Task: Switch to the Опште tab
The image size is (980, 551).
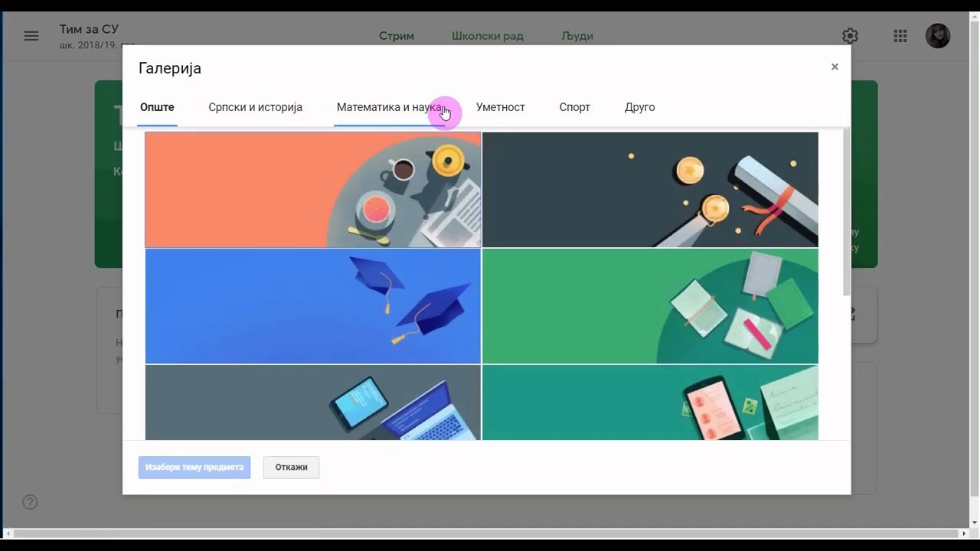Action: [x=157, y=107]
